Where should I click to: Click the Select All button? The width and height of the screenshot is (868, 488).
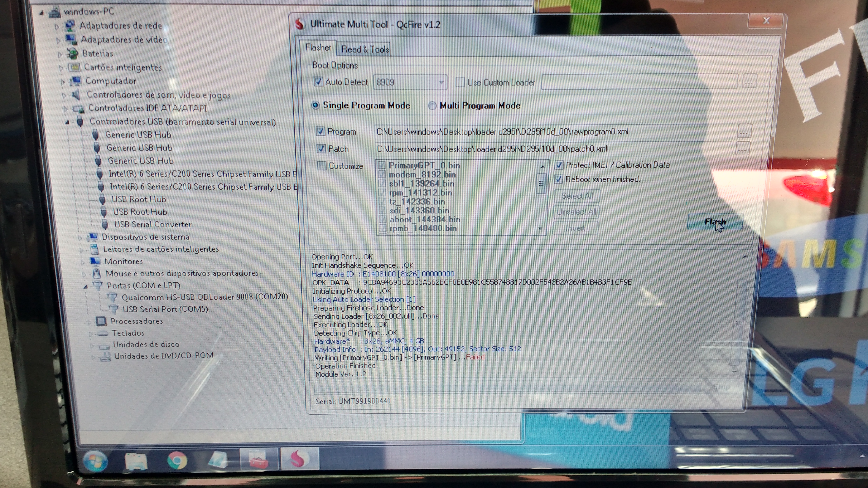pos(577,196)
